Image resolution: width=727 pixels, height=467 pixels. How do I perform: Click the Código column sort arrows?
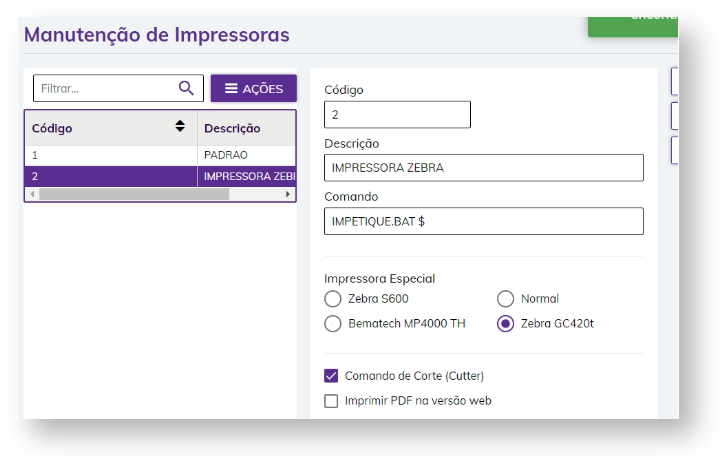coord(180,127)
